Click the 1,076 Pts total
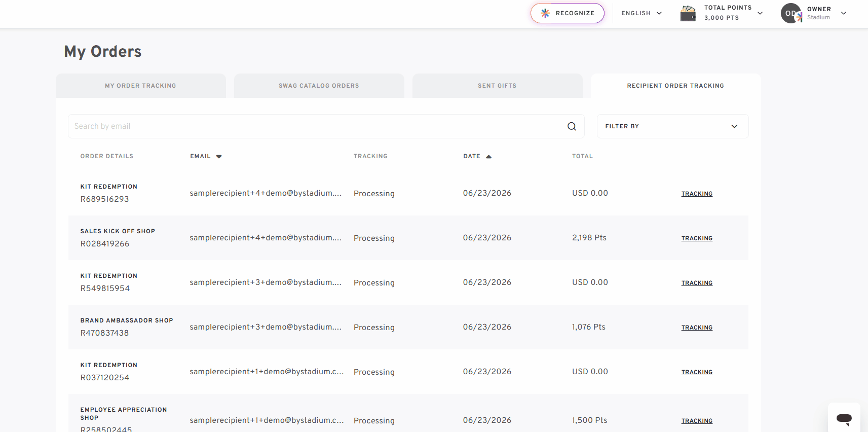The image size is (868, 432). (x=589, y=327)
